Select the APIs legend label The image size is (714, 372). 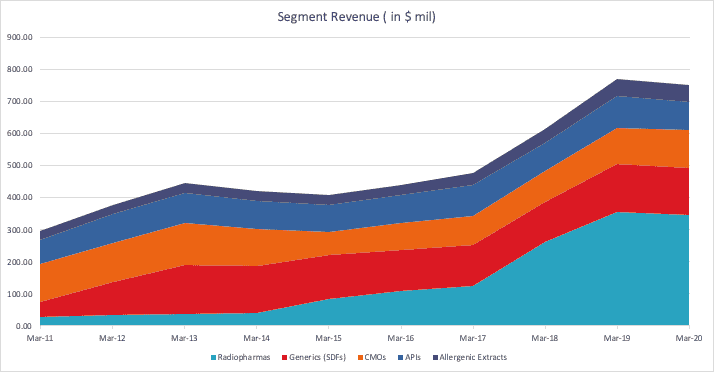pos(413,357)
